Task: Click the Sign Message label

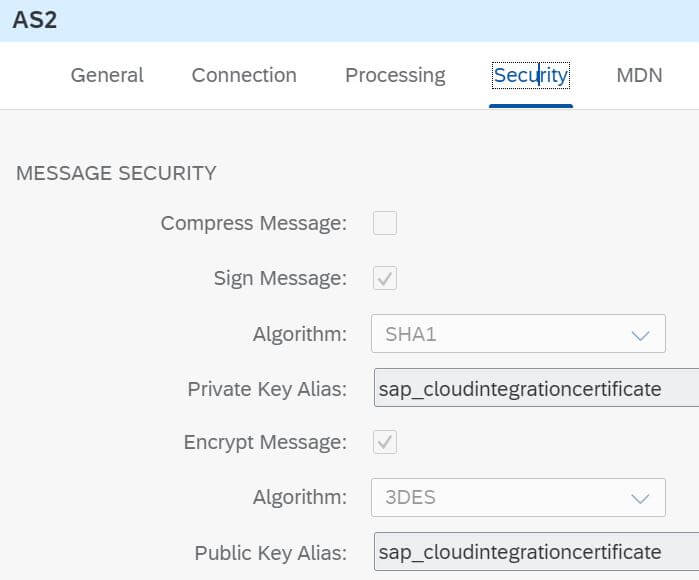Action: pyautogui.click(x=280, y=278)
